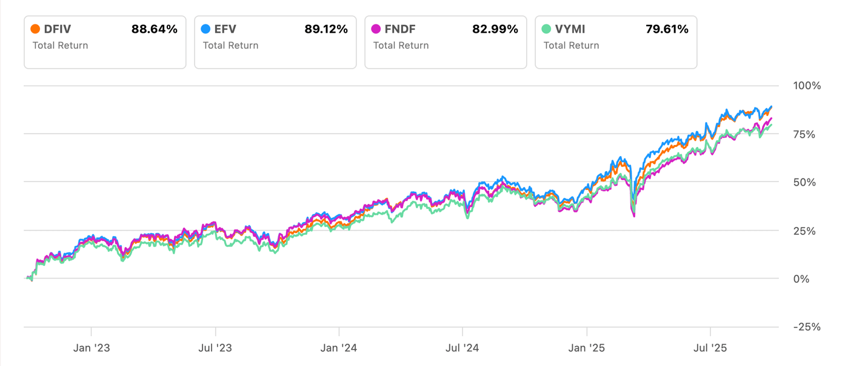Toggle the VYMI series ticker label

point(570,29)
